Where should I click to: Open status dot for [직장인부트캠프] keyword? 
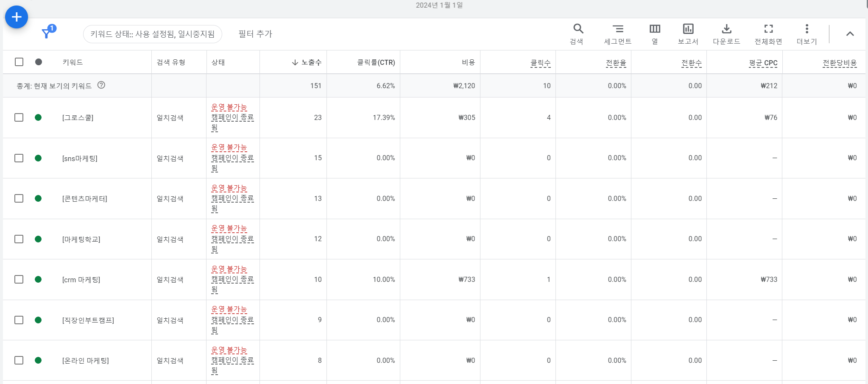tap(38, 320)
